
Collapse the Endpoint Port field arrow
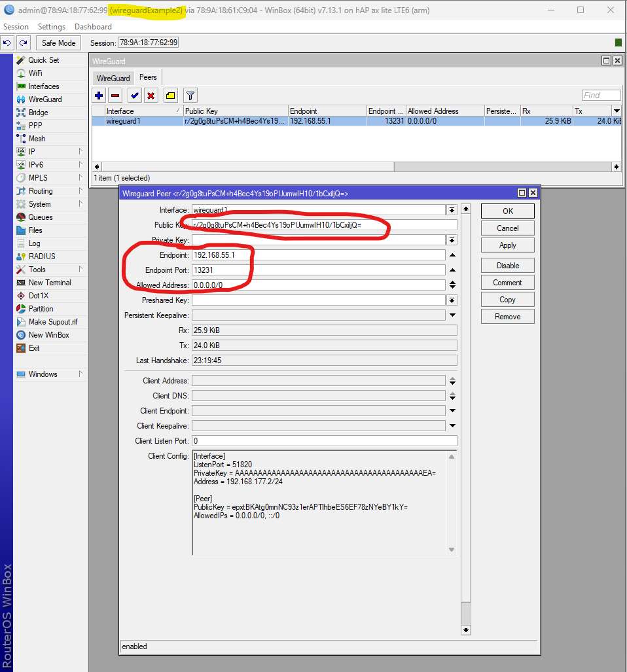[x=452, y=270]
